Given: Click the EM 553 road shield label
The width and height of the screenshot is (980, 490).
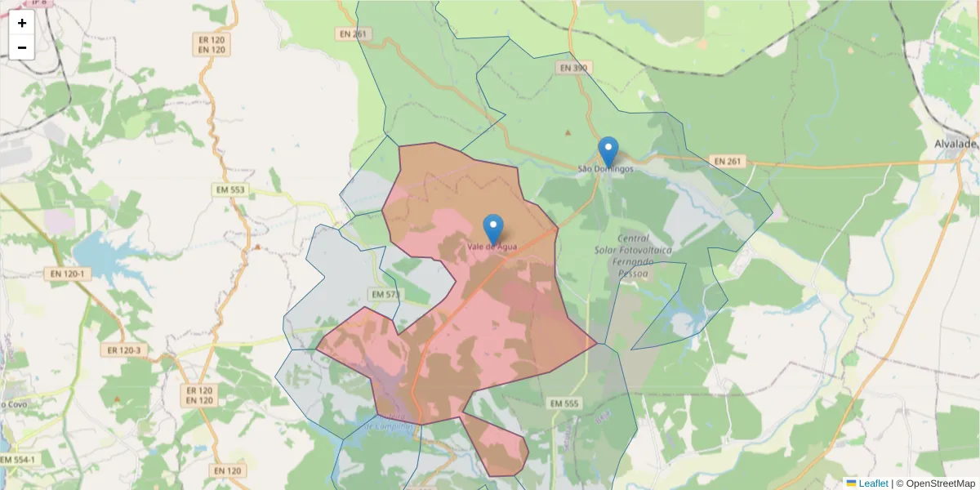Looking at the screenshot, I should click(229, 190).
